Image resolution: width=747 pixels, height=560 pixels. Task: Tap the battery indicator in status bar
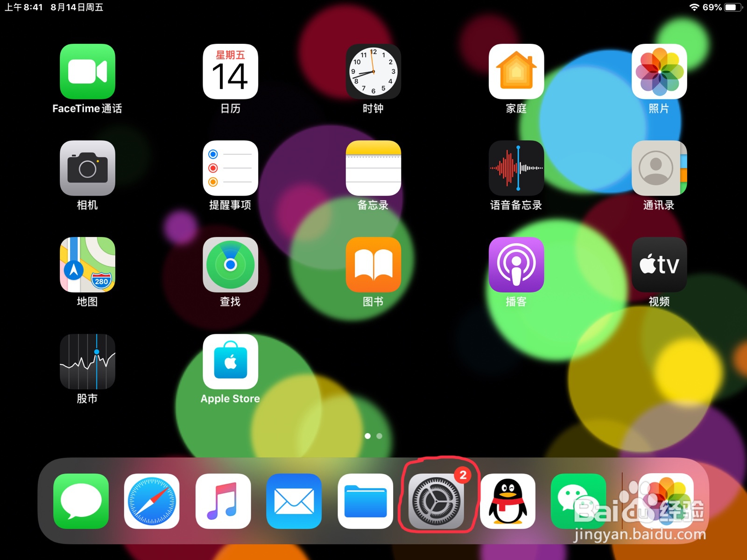(x=733, y=7)
